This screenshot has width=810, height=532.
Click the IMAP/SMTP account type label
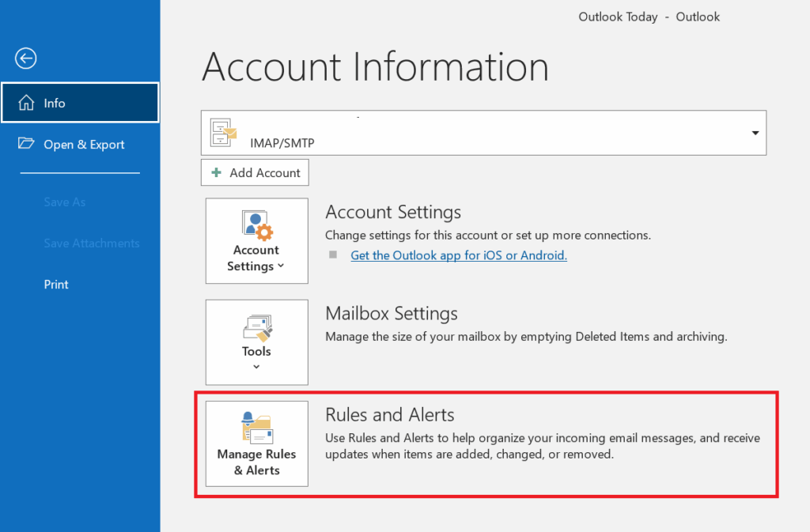pyautogui.click(x=282, y=143)
